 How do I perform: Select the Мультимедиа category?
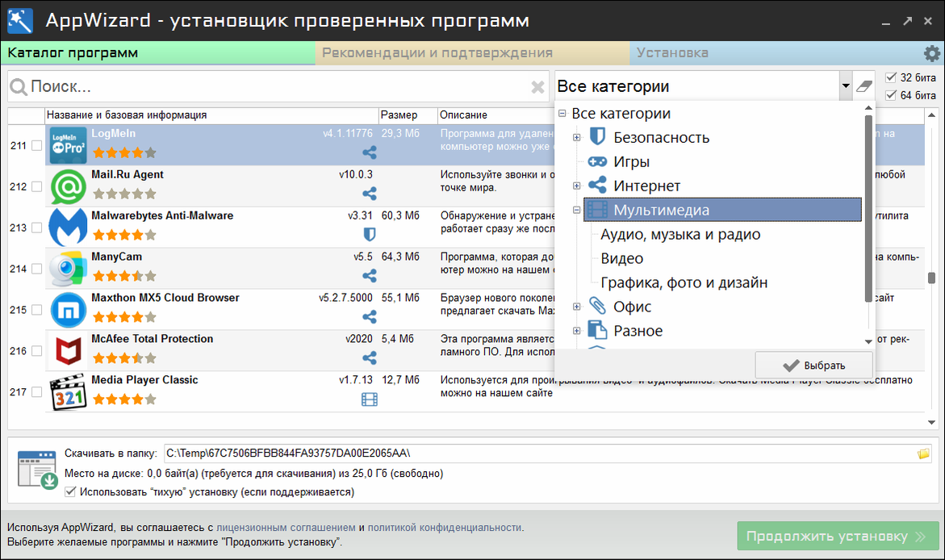pos(722,210)
